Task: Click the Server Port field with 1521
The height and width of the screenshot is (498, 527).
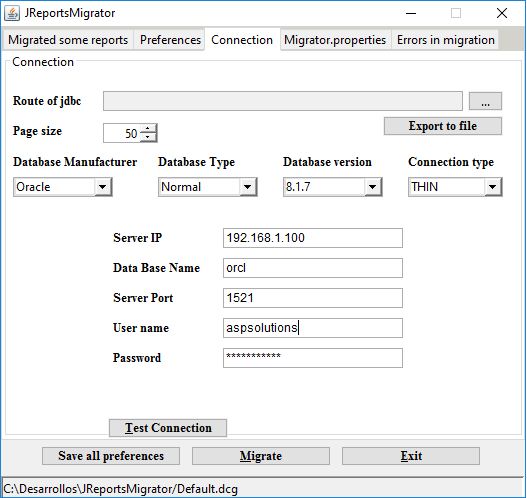Action: pyautogui.click(x=313, y=298)
